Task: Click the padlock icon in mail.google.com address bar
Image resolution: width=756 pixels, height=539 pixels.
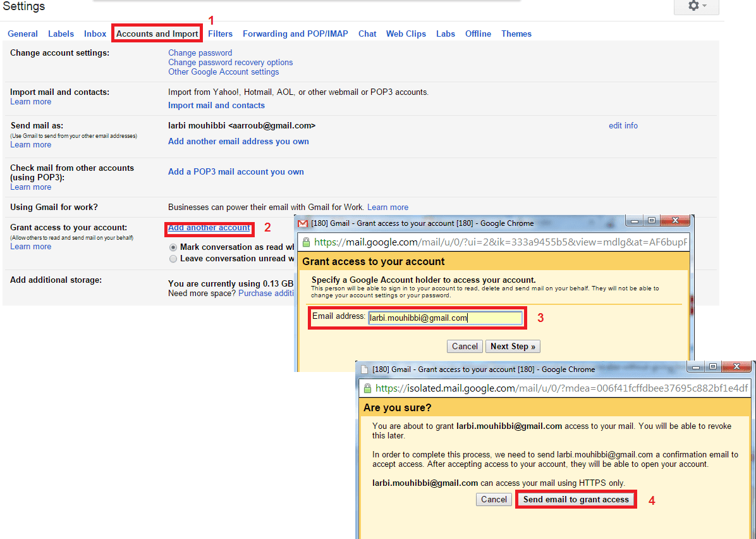Action: tap(306, 242)
